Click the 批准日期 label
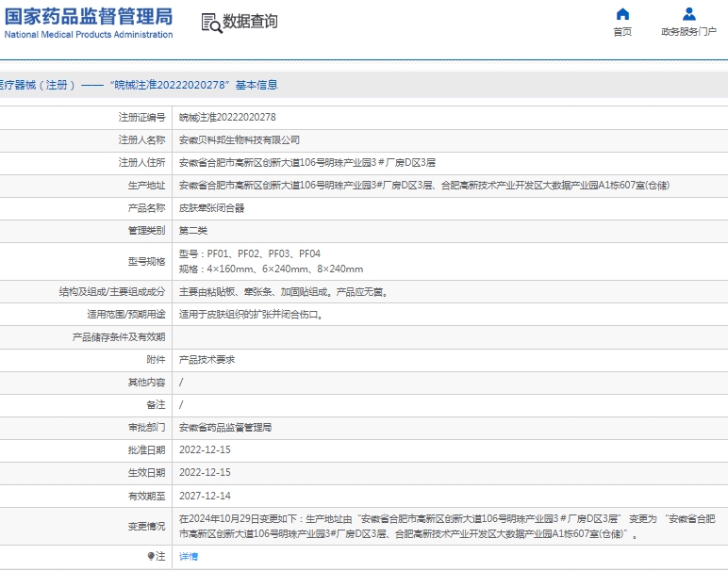 (x=147, y=450)
